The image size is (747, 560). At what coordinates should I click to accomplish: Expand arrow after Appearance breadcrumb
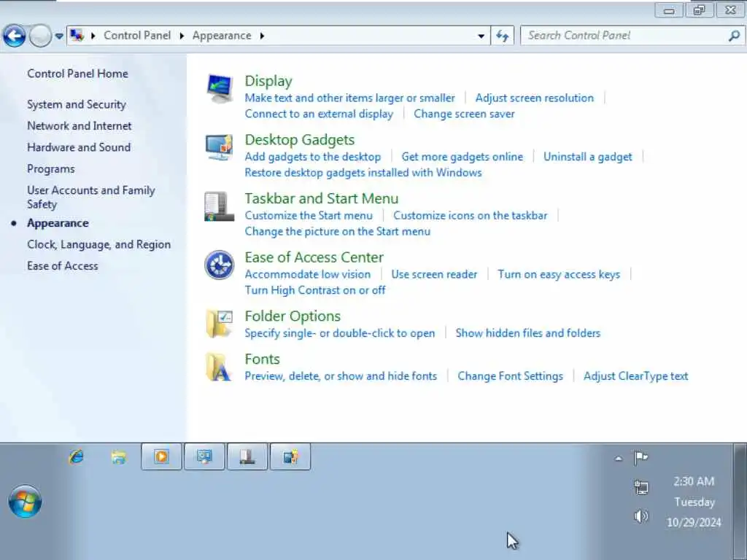click(262, 36)
